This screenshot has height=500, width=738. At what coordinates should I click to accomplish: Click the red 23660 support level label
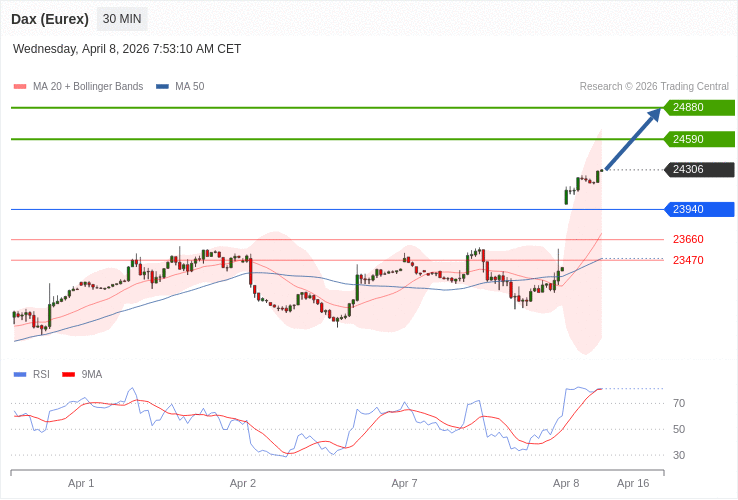(x=688, y=239)
